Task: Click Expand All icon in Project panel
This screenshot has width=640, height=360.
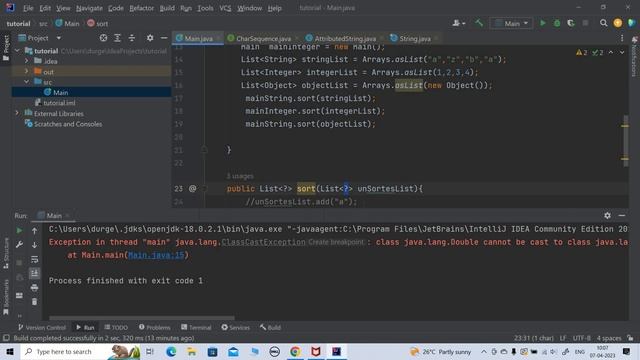Action: pos(118,38)
